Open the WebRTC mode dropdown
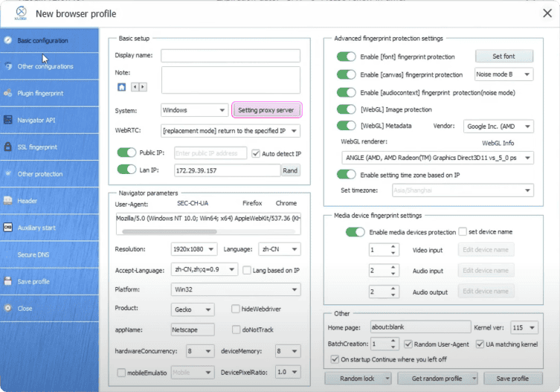 click(x=231, y=131)
